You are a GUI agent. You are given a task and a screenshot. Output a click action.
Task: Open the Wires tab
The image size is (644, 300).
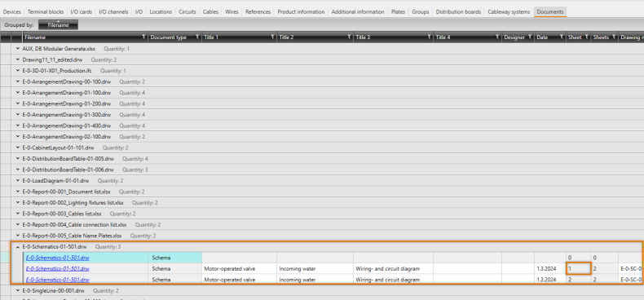pyautogui.click(x=232, y=12)
